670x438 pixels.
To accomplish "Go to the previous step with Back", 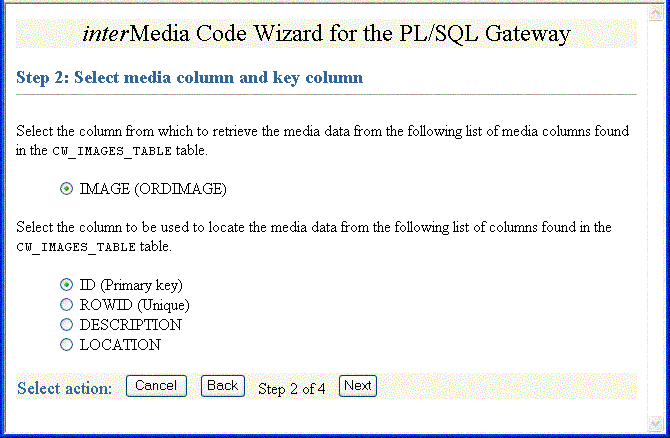I will (223, 386).
